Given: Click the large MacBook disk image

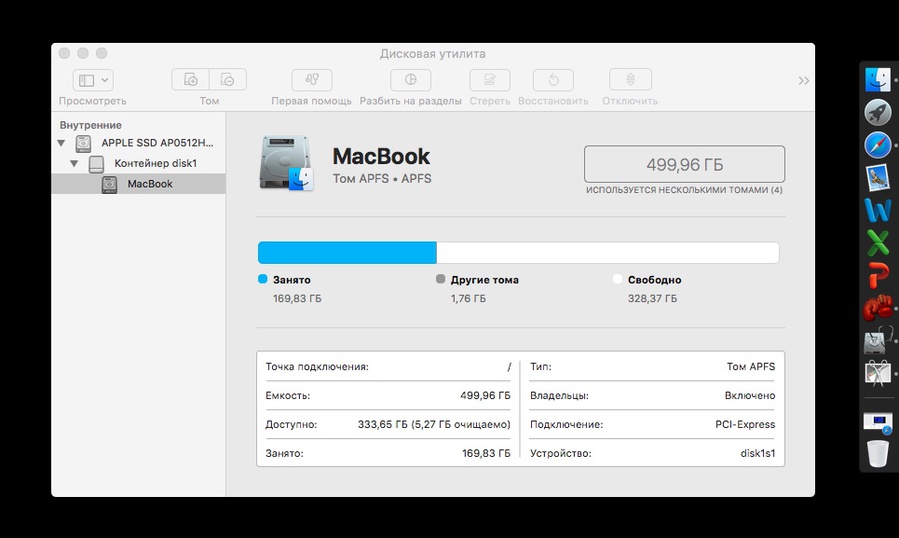Looking at the screenshot, I should point(286,163).
